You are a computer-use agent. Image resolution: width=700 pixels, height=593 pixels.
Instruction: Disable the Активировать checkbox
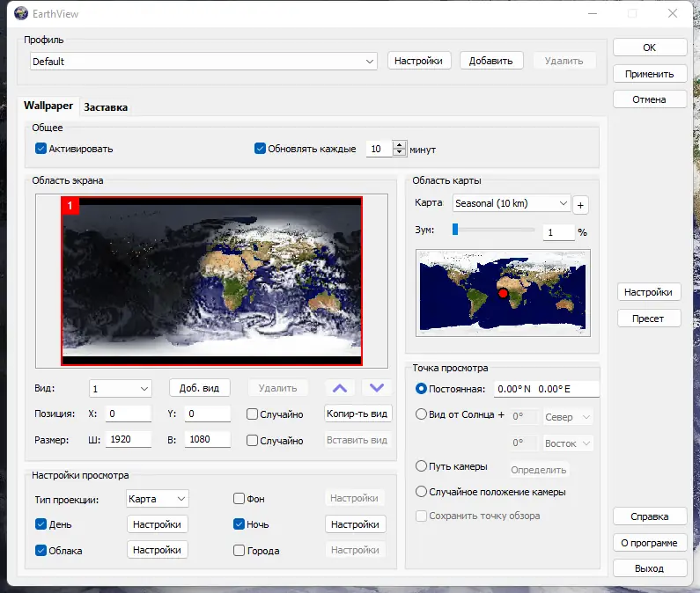(41, 149)
